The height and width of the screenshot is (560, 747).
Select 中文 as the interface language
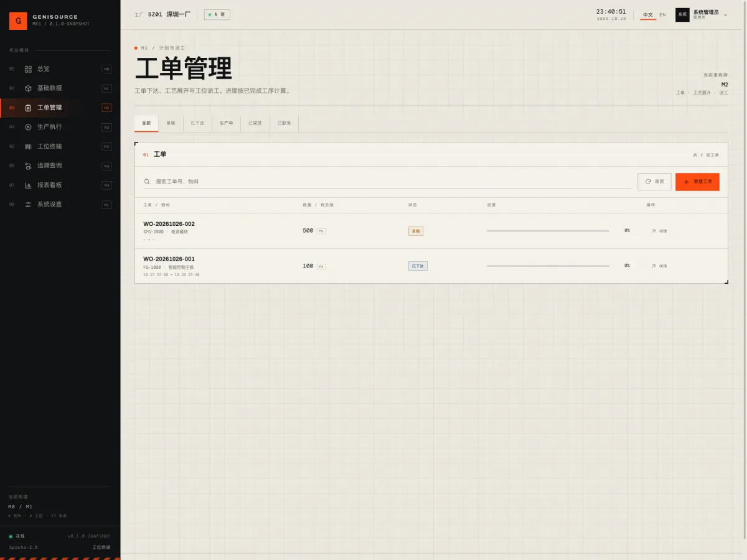[648, 15]
